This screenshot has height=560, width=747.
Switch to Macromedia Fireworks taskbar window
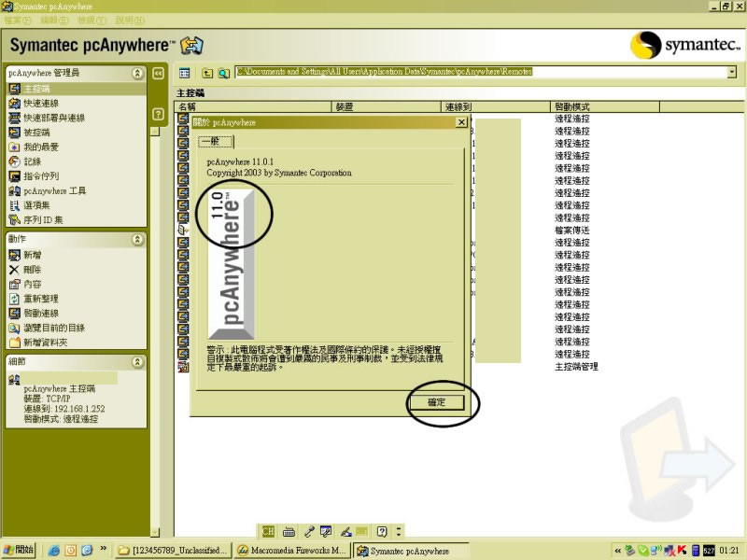(x=292, y=551)
